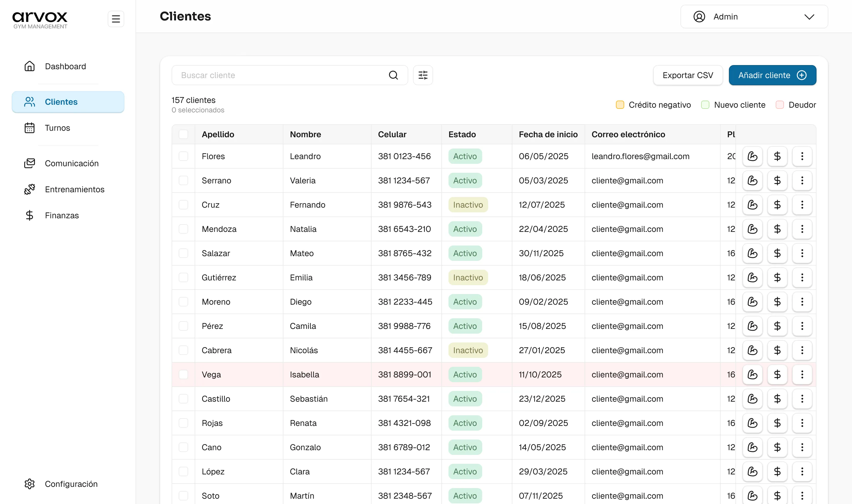Click phone number 381 8899-001
The height and width of the screenshot is (504, 852).
(404, 375)
